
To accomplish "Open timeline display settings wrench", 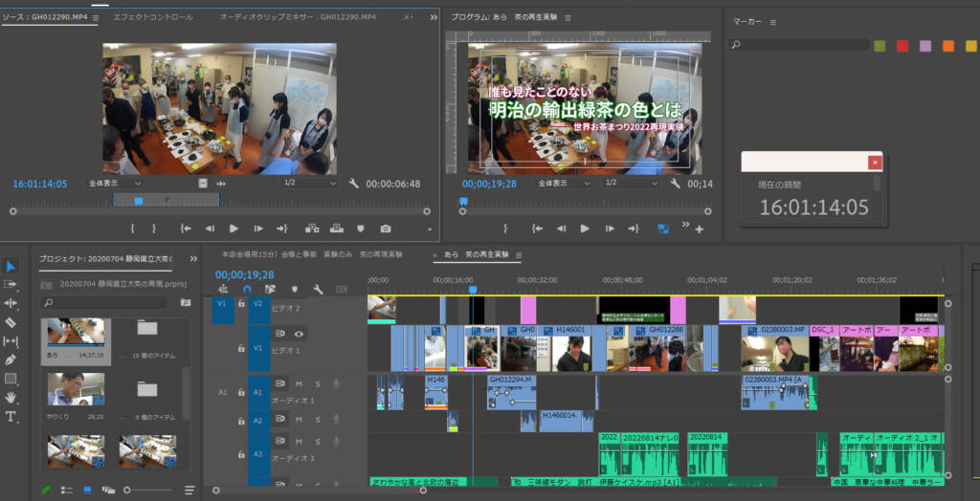I will click(318, 290).
